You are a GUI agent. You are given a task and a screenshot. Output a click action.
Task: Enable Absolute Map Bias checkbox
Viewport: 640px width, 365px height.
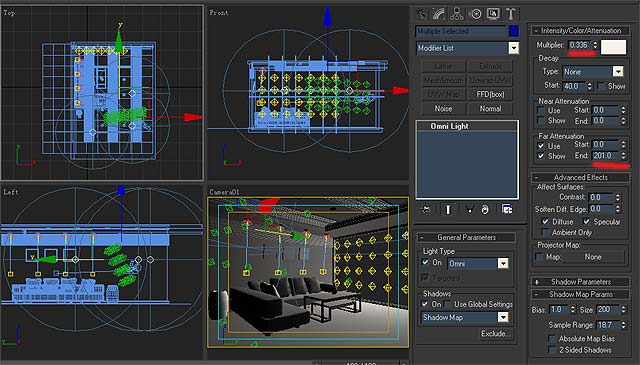tap(552, 338)
